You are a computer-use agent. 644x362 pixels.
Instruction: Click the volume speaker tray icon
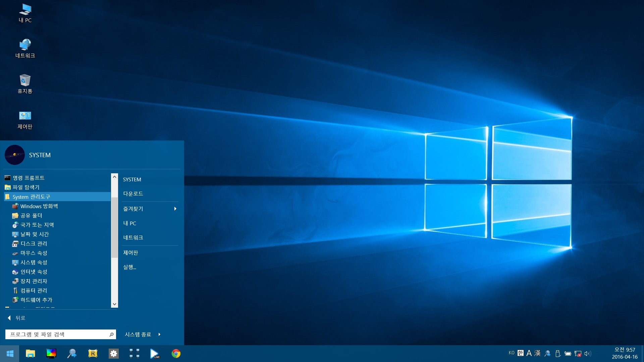coord(588,354)
